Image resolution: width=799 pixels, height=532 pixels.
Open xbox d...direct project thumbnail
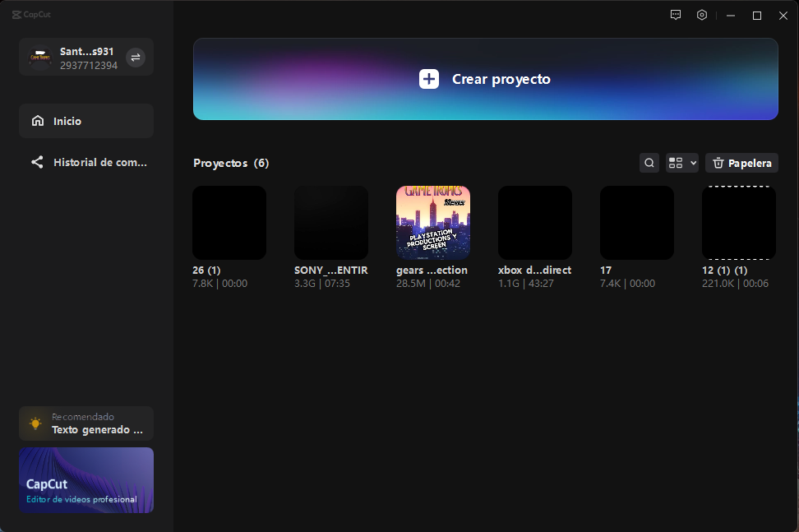(535, 223)
